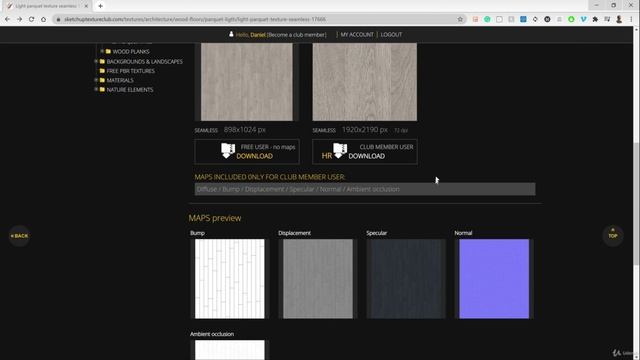Click the BACK button on the left
The width and height of the screenshot is (640, 360).
(x=19, y=236)
